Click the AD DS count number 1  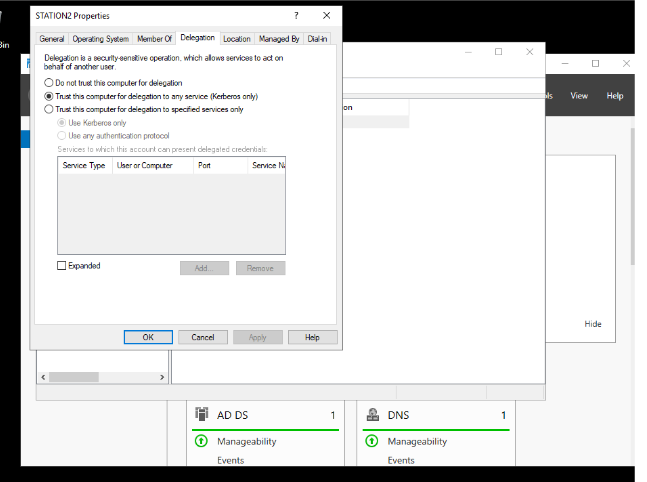pyautogui.click(x=333, y=415)
